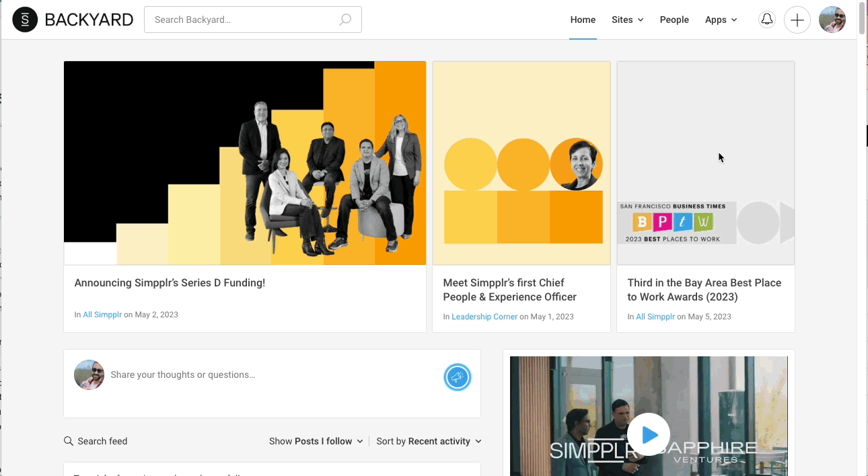The width and height of the screenshot is (868, 476).
Task: Click the date text May 1, 2023
Action: point(552,317)
